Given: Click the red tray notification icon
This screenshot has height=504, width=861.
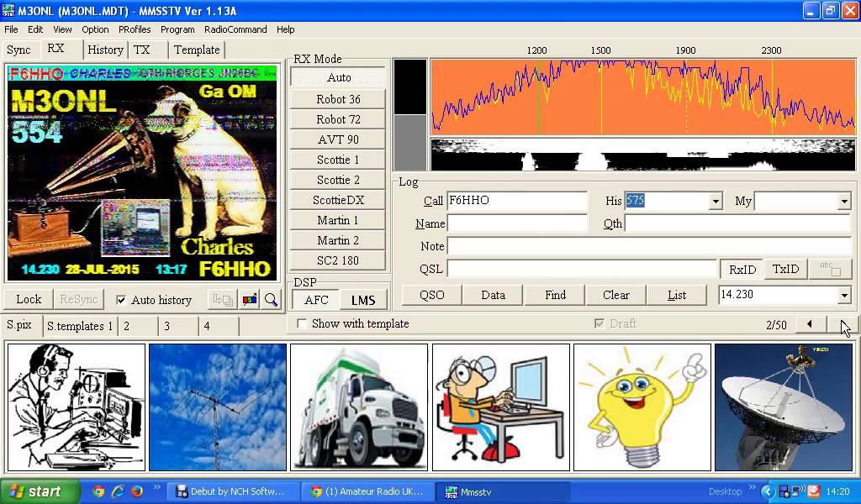Looking at the screenshot, I should click(814, 491).
